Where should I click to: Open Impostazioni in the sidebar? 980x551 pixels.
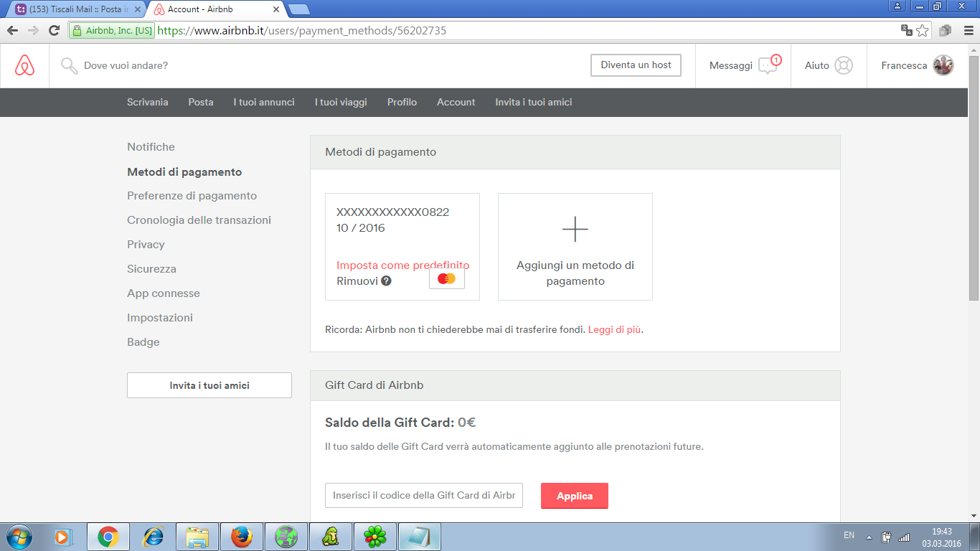160,318
